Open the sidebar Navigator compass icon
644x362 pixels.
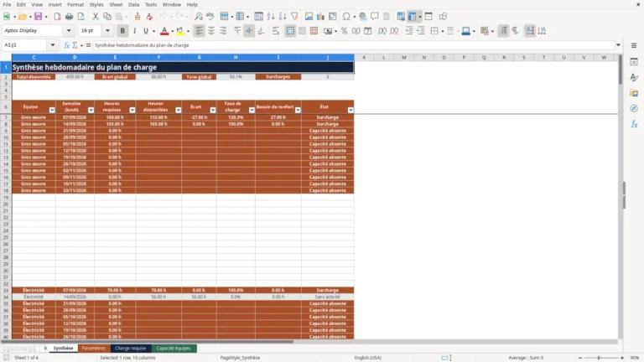(x=634, y=108)
